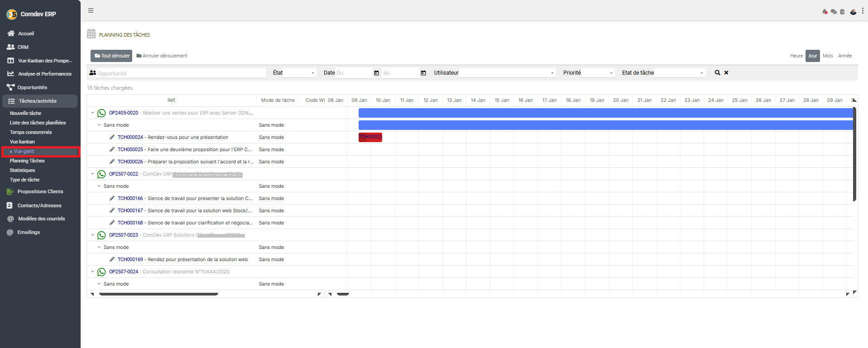The height and width of the screenshot is (348, 868).
Task: Clear filters with the X icon
Action: click(726, 72)
